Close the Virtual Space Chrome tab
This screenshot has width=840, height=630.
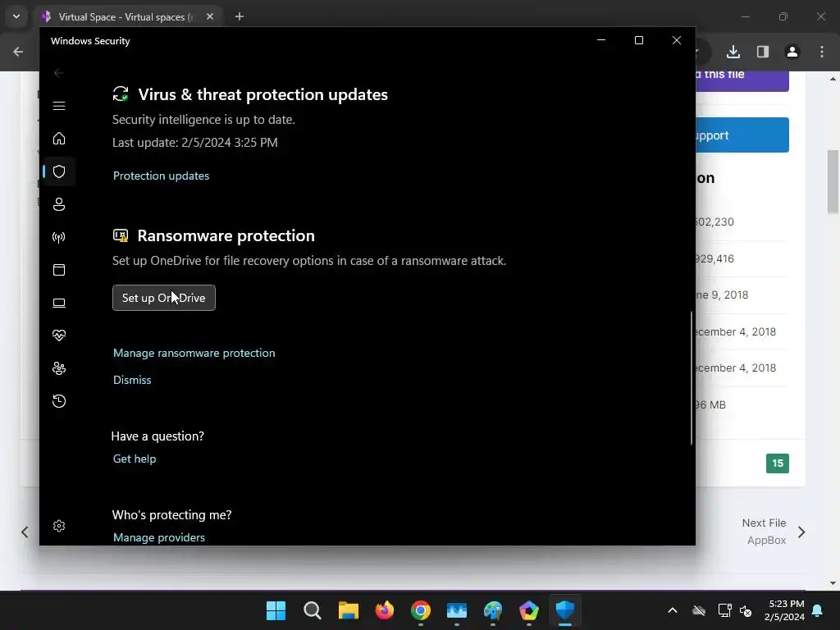(x=210, y=16)
